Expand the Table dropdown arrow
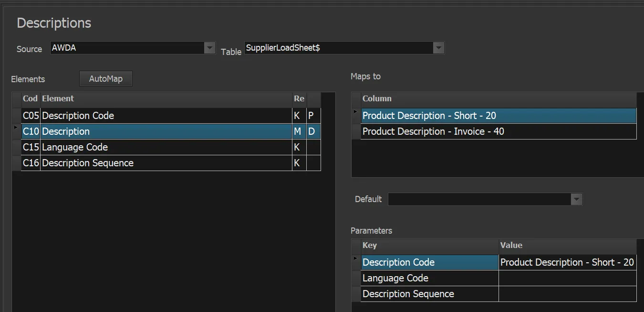The image size is (644, 312). click(438, 48)
